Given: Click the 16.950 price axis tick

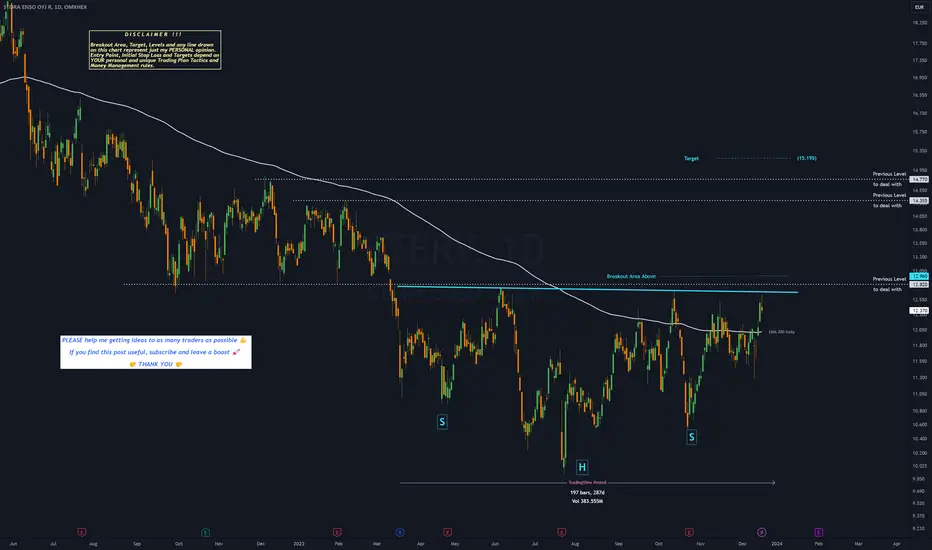Looking at the screenshot, I should [x=919, y=77].
